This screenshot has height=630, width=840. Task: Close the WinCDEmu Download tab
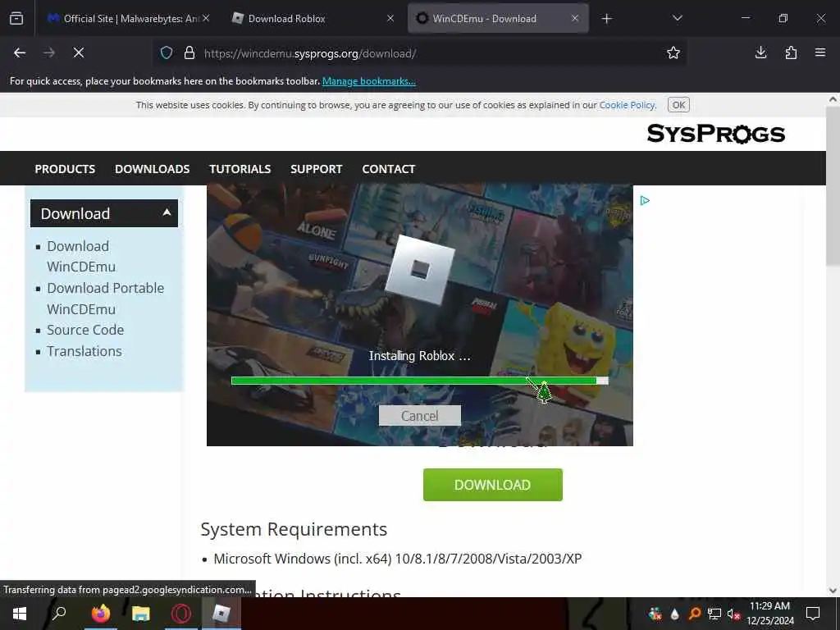[575, 18]
